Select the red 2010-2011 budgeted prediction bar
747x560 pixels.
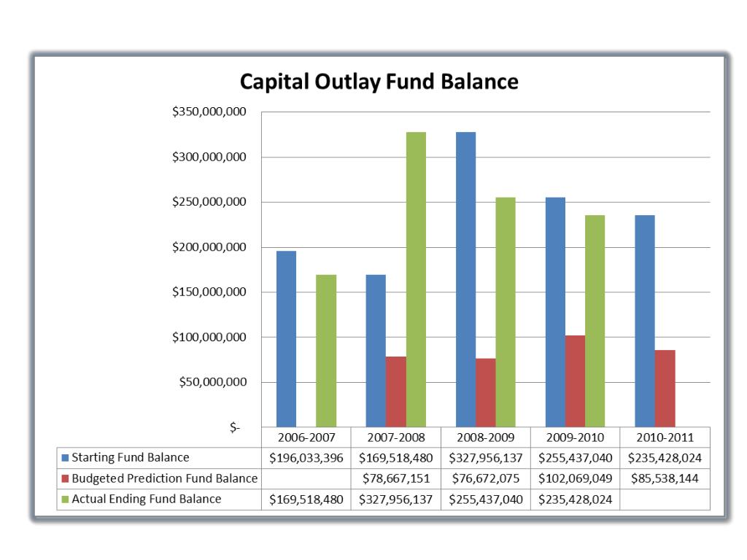tap(665, 389)
